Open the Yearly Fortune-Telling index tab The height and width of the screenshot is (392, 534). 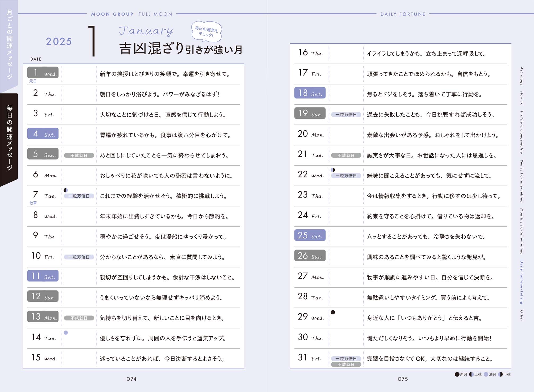coord(522,181)
